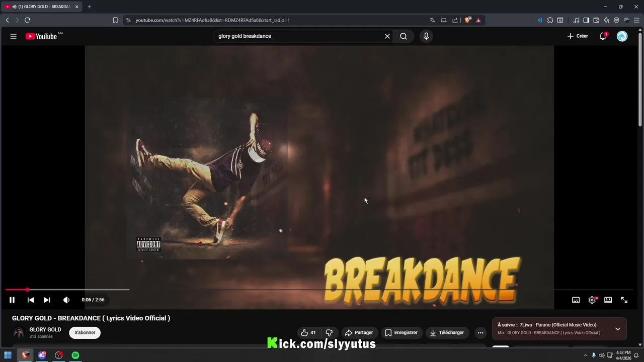The height and width of the screenshot is (362, 644).
Task: Select the GLORY GOLD browser tab
Action: pyautogui.click(x=41, y=7)
